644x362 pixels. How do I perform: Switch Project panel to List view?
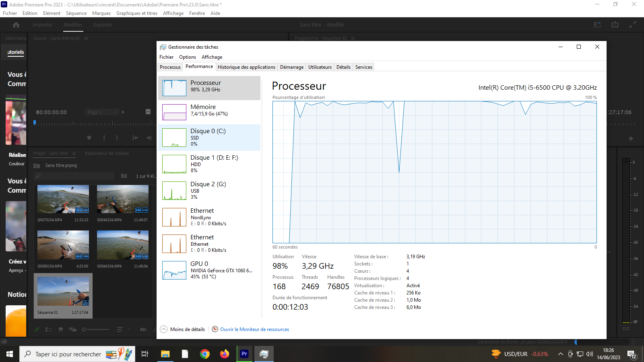pyautogui.click(x=49, y=329)
